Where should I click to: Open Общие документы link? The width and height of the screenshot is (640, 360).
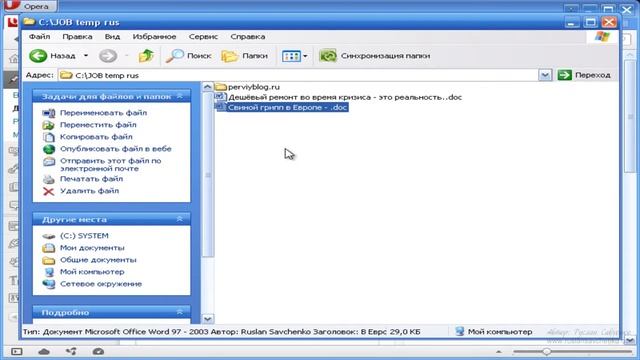point(98,260)
